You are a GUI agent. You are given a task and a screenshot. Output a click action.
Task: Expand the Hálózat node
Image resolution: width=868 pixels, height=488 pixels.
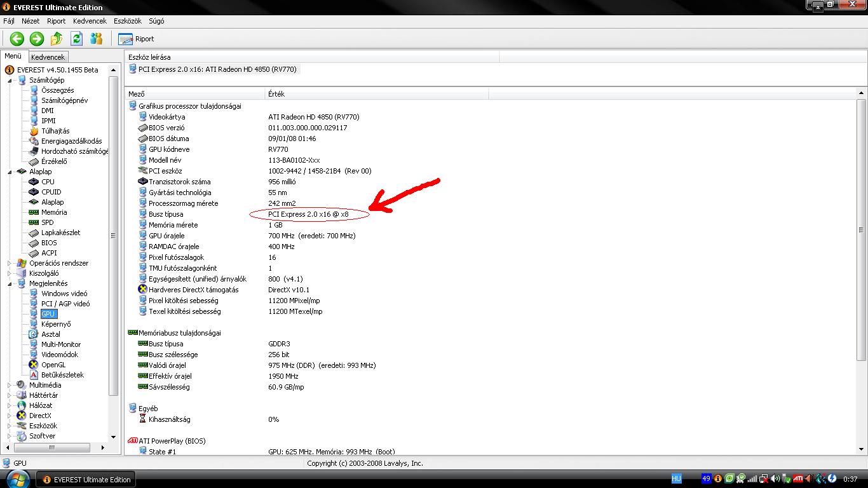(x=10, y=405)
